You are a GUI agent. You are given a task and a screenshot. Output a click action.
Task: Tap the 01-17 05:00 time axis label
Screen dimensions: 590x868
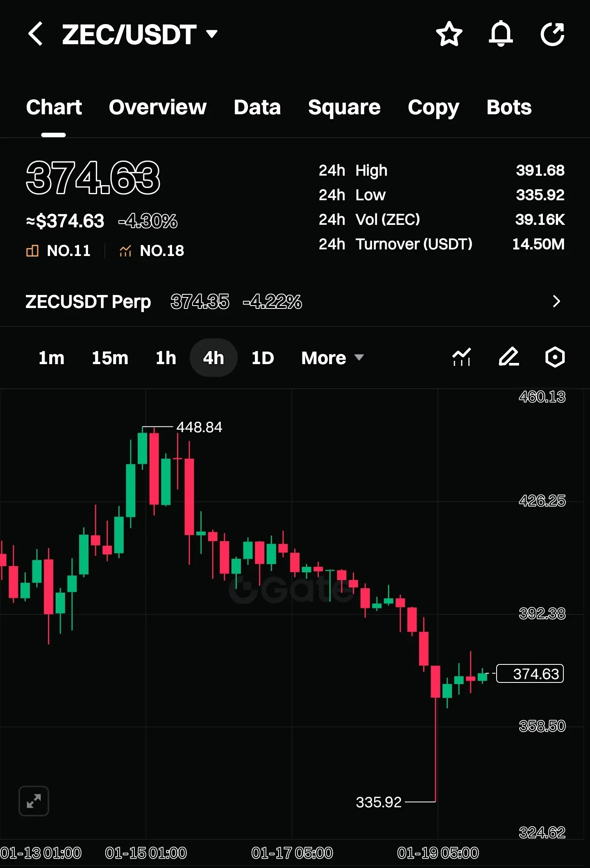click(x=292, y=853)
